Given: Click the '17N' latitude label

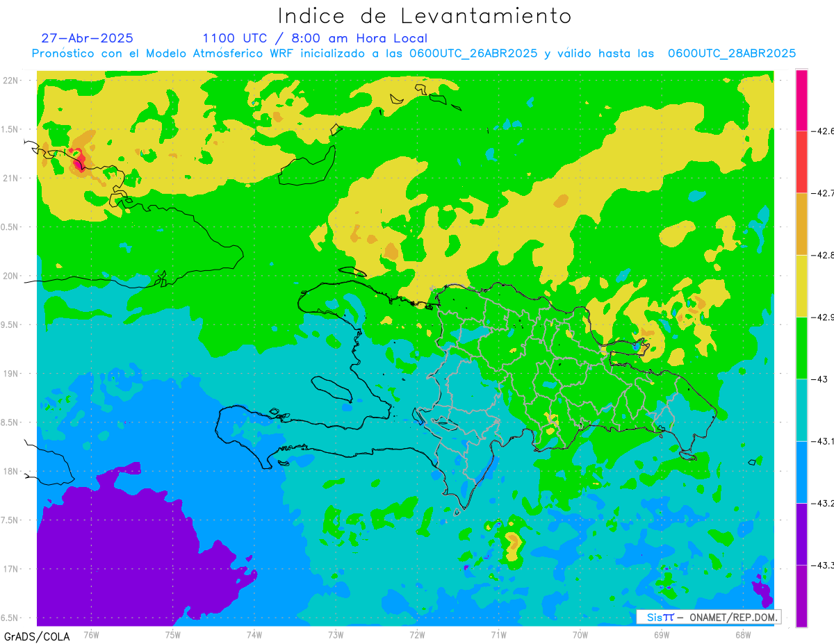Looking at the screenshot, I should pos(12,569).
